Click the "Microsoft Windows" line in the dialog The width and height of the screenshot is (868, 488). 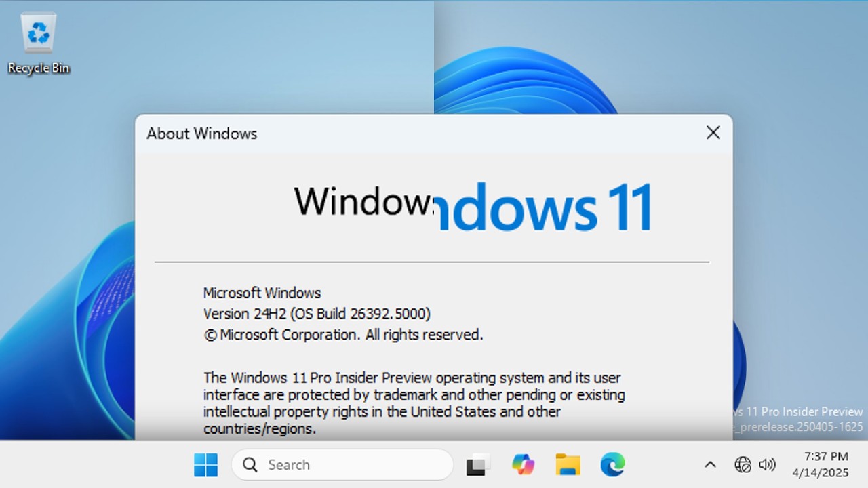pyautogui.click(x=262, y=293)
